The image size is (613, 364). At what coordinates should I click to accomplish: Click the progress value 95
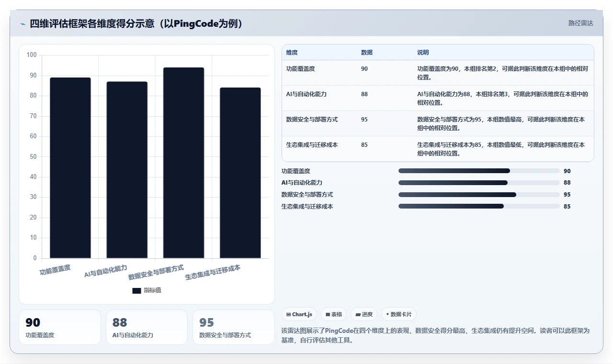pyautogui.click(x=567, y=195)
